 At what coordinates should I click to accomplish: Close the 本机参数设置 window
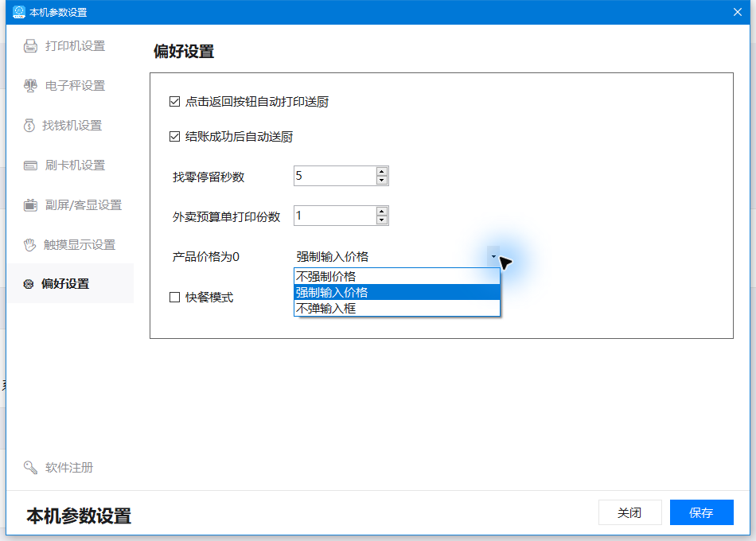738,12
